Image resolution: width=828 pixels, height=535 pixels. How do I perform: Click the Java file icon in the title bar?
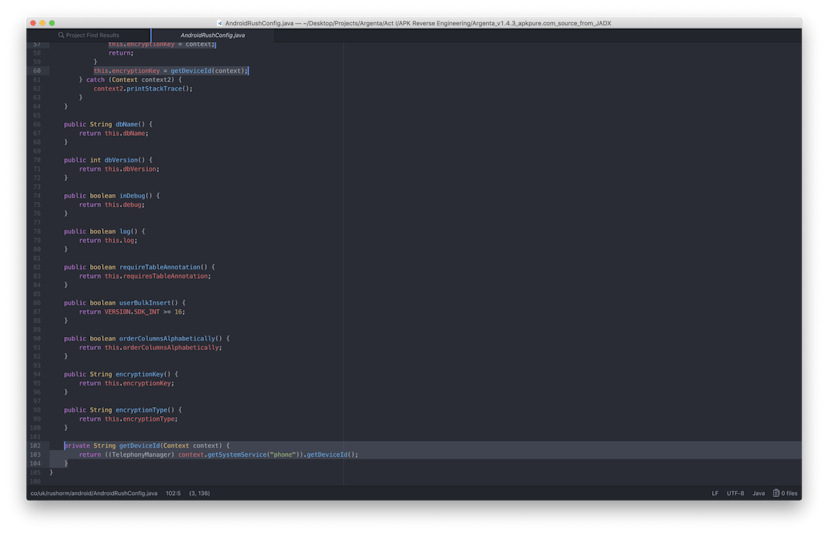pyautogui.click(x=220, y=22)
